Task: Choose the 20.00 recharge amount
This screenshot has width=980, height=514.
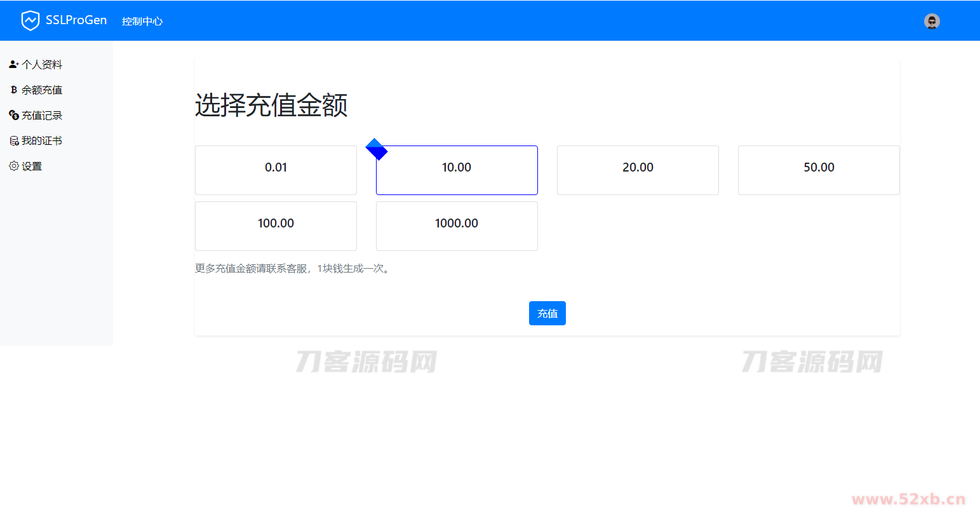Action: 638,170
